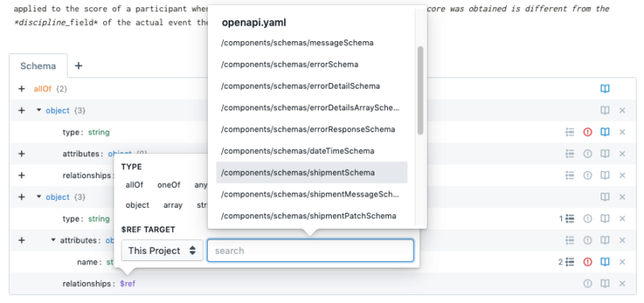Open blue book description icon on name row
The width and height of the screenshot is (644, 303).
(x=605, y=262)
